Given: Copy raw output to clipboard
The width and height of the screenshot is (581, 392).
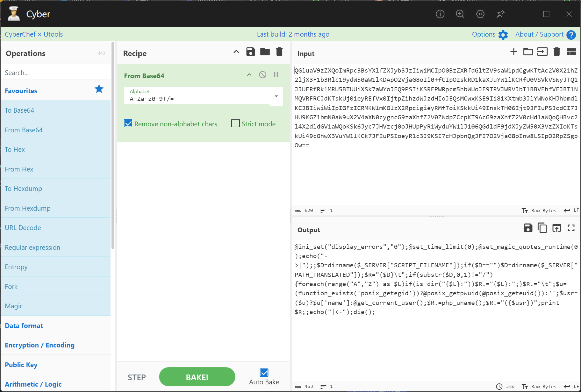Looking at the screenshot, I should [542, 228].
